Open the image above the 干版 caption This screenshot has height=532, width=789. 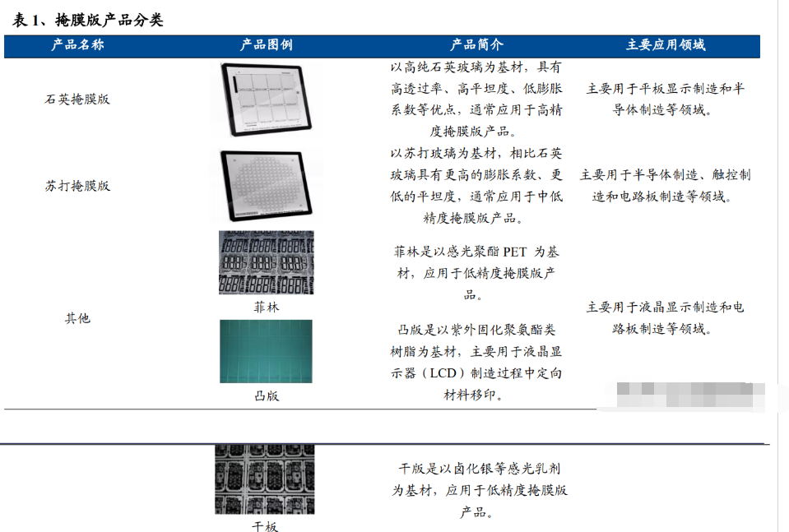[x=265, y=479]
